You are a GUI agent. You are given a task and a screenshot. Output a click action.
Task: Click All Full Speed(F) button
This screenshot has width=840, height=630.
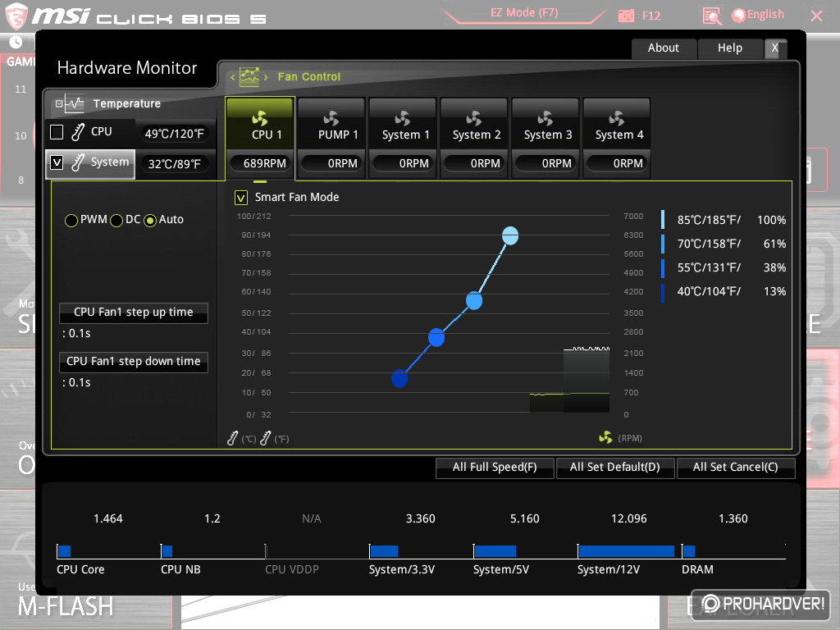[495, 467]
